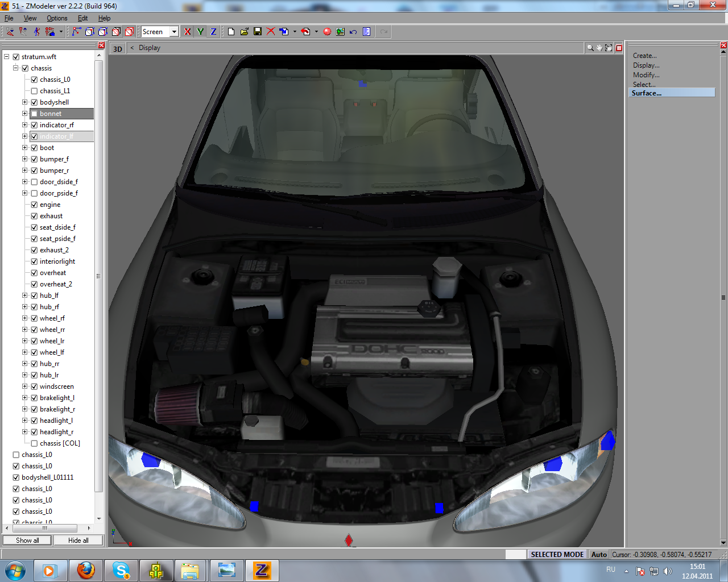Click the fourth toolbar icon before the arrow
This screenshot has height=582, width=728.
coord(50,32)
